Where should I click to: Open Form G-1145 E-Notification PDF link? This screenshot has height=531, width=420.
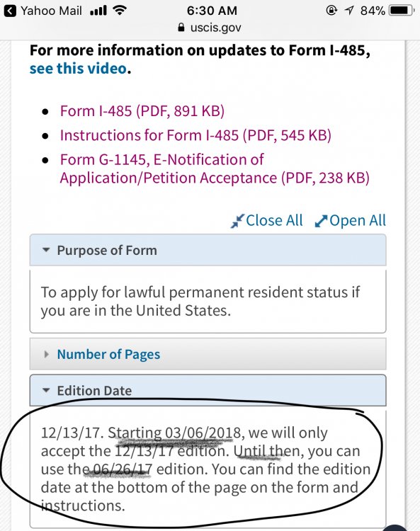pos(215,169)
